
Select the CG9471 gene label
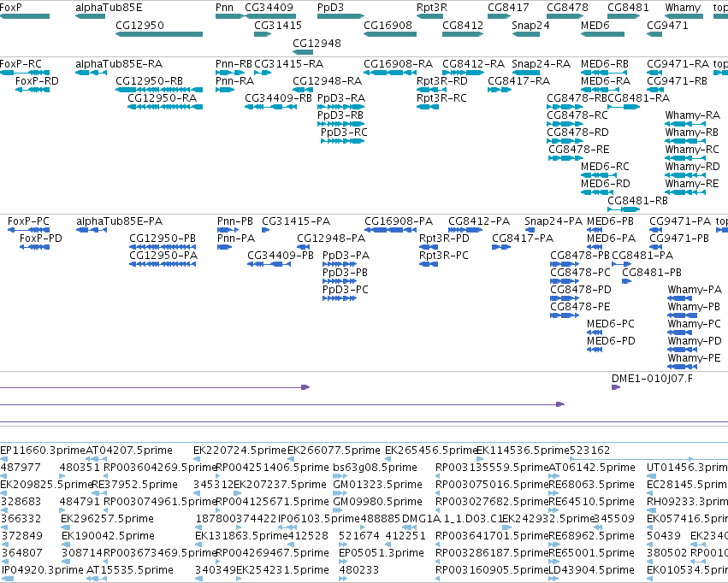pyautogui.click(x=667, y=25)
